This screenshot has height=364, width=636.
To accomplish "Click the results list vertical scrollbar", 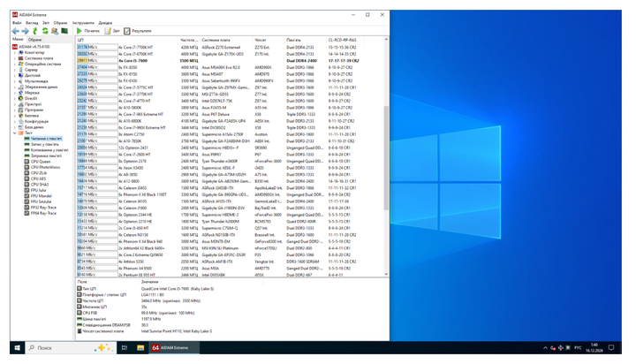I will [386, 158].
